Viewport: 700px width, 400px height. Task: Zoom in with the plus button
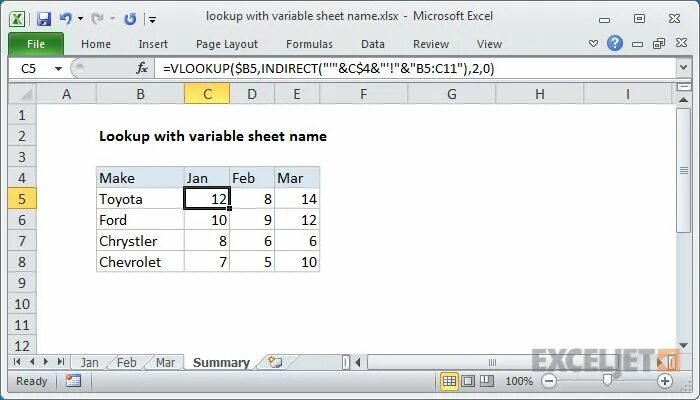(665, 381)
